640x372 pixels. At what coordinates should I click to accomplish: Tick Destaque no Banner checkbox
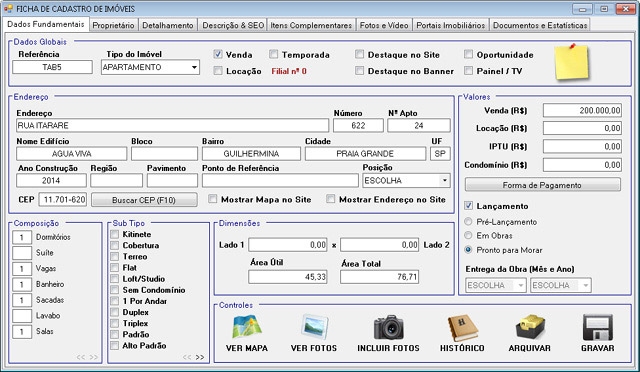[x=359, y=71]
